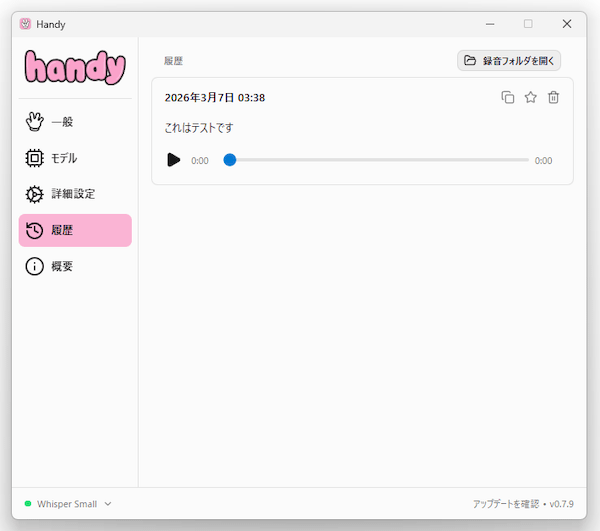Click the blue audio seek slider handle
Viewport: 600px width, 531px height.
230,160
